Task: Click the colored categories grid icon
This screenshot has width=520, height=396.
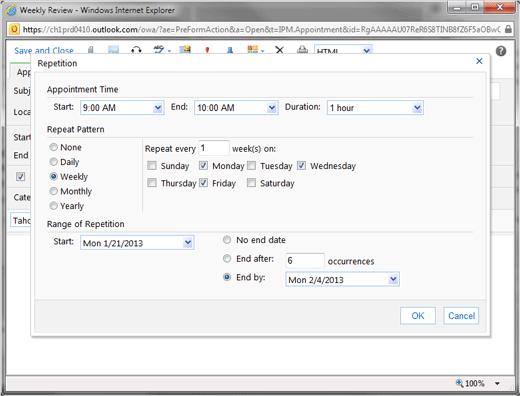Action: point(253,50)
